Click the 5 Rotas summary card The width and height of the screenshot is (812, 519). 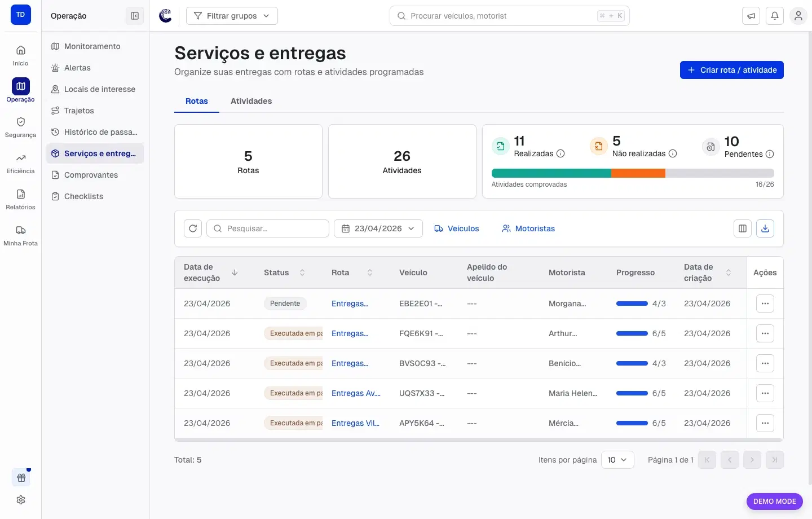[248, 161]
